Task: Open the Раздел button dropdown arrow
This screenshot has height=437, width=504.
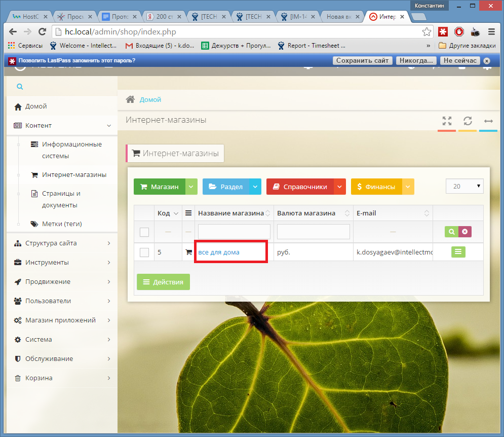Action: pyautogui.click(x=255, y=187)
